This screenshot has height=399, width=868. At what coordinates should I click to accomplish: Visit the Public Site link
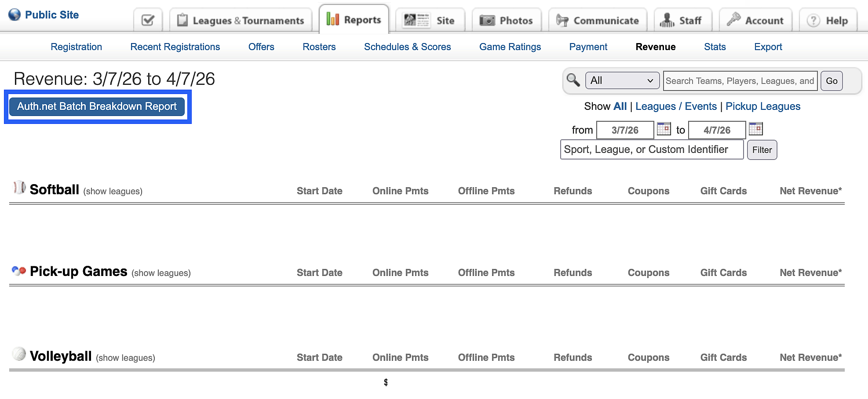click(52, 15)
